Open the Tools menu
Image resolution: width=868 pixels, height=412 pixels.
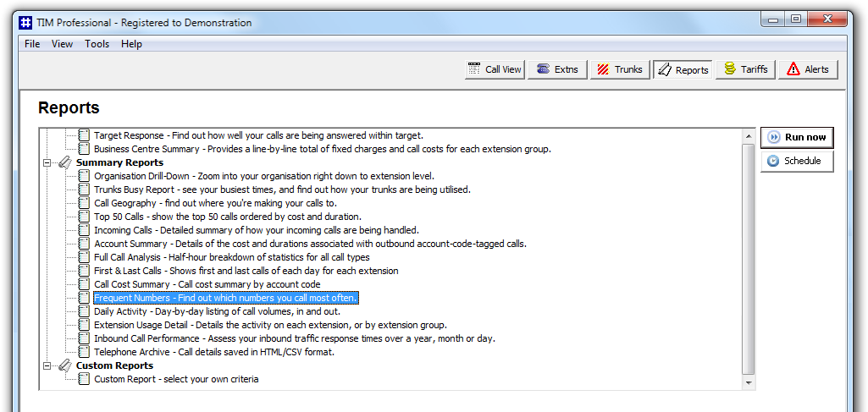pos(97,44)
